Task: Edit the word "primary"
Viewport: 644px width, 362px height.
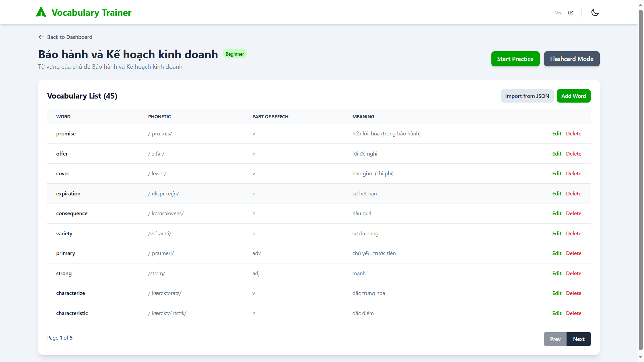Action: coord(556,253)
